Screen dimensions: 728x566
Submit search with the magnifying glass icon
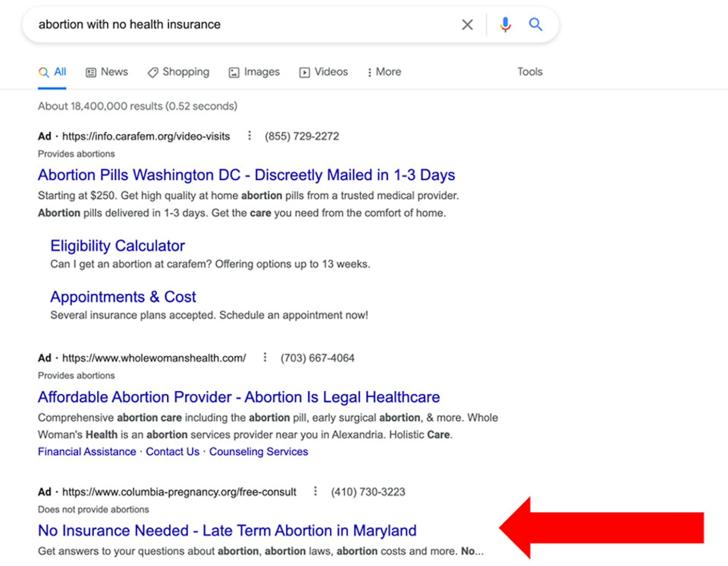click(x=536, y=25)
